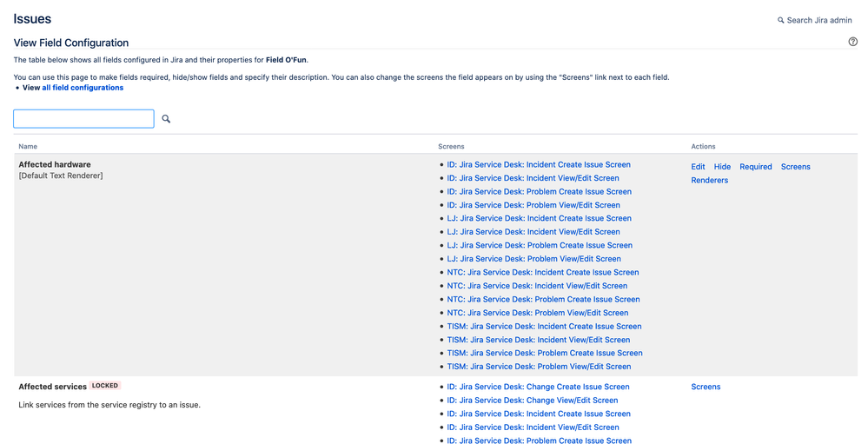The image size is (868, 444).
Task: Open LJ: Incident View/Edit Screen link
Action: coord(533,232)
